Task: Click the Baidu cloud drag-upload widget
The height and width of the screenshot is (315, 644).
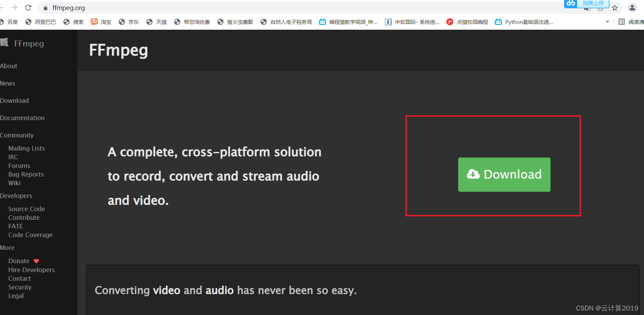Action: click(x=587, y=3)
